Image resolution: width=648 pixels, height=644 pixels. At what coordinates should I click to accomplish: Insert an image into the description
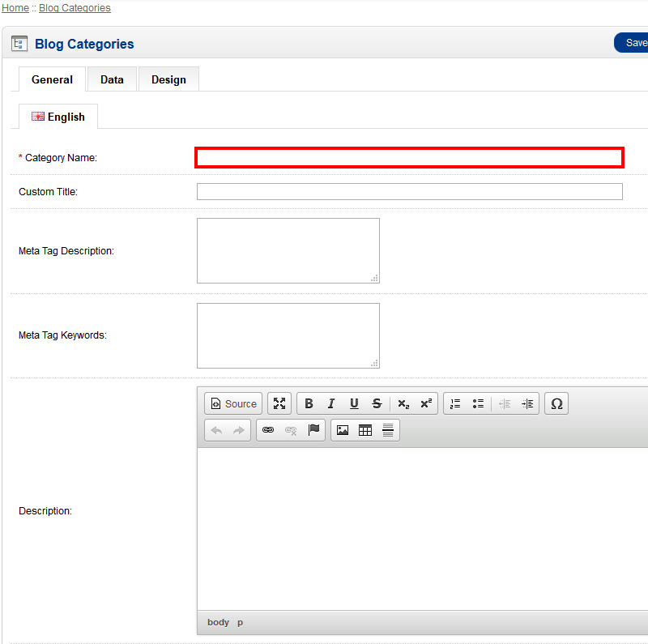[343, 430]
